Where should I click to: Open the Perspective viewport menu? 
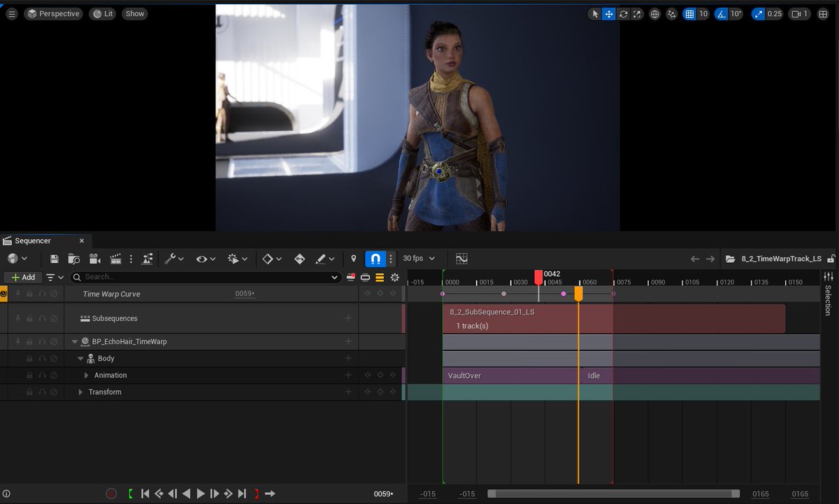tap(53, 13)
